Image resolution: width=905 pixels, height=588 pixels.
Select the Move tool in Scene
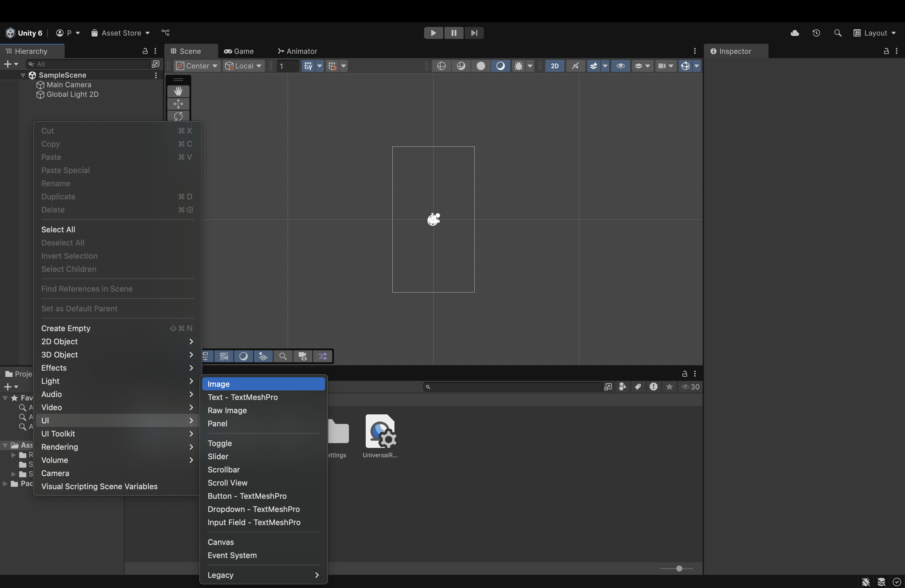coord(178,104)
